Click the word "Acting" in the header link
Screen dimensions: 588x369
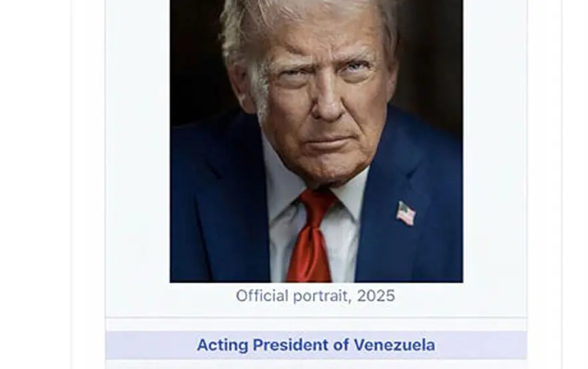pyautogui.click(x=222, y=346)
